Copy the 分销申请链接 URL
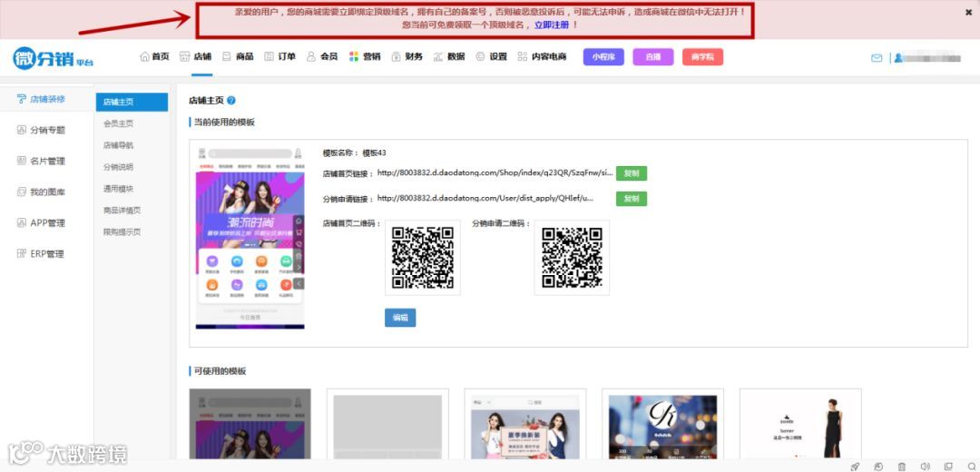Viewport: 980px width, 472px height. 632,199
